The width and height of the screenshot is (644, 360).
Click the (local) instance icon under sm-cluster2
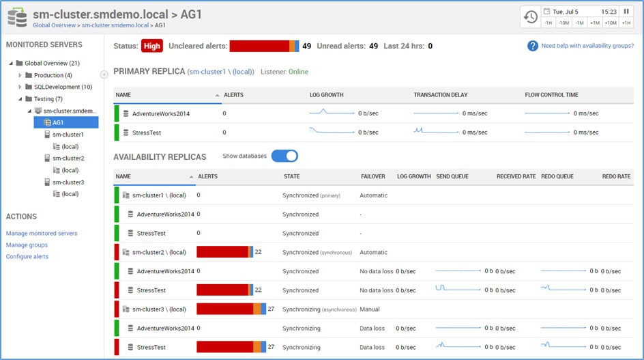57,170
